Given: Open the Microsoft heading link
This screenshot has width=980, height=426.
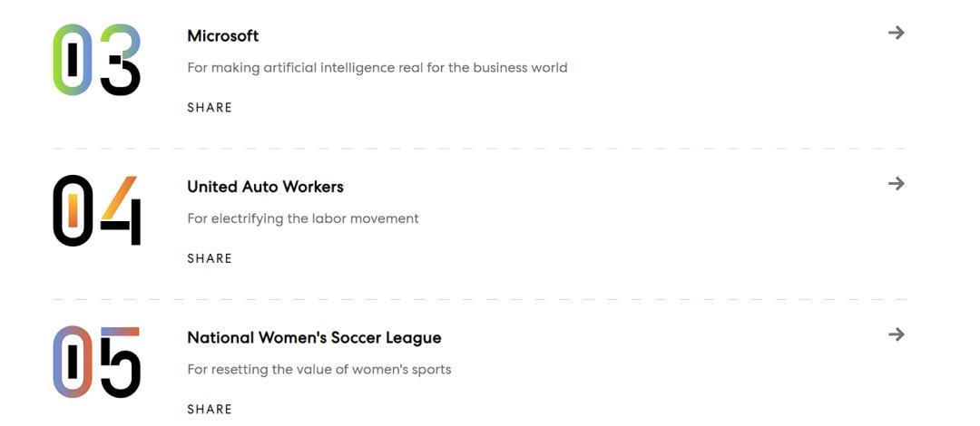Looking at the screenshot, I should (x=222, y=36).
